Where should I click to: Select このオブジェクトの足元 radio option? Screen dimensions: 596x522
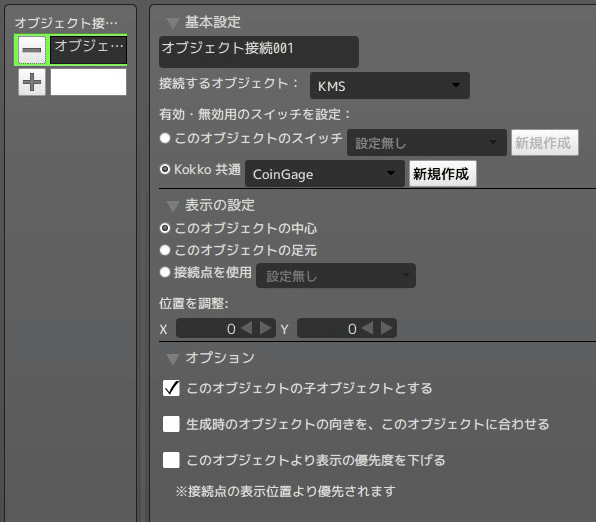[x=165, y=250]
